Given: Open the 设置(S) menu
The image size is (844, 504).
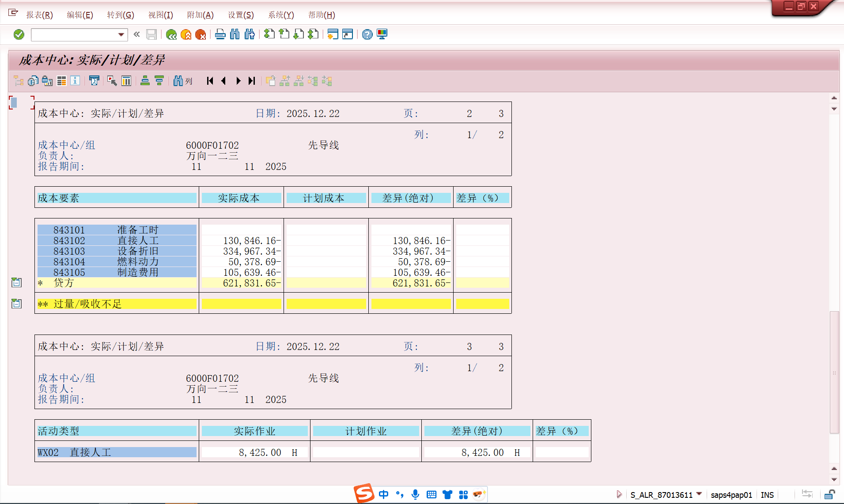Looking at the screenshot, I should click(241, 15).
